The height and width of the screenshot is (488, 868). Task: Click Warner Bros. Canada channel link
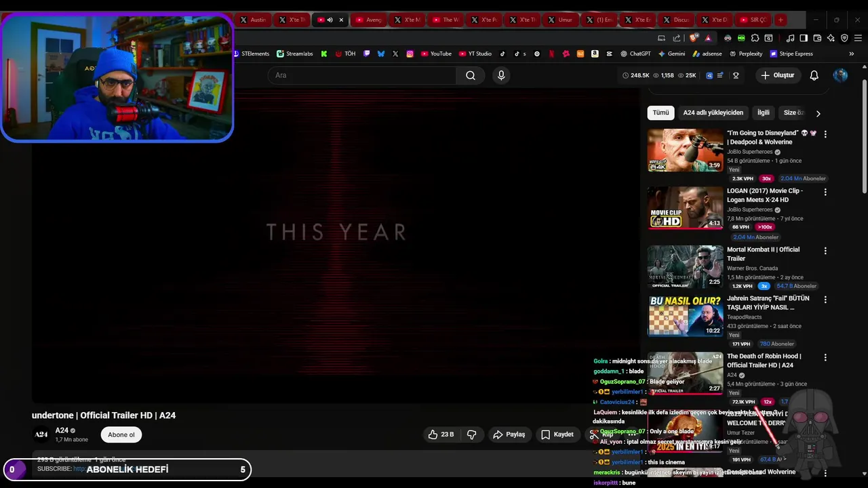tap(752, 268)
